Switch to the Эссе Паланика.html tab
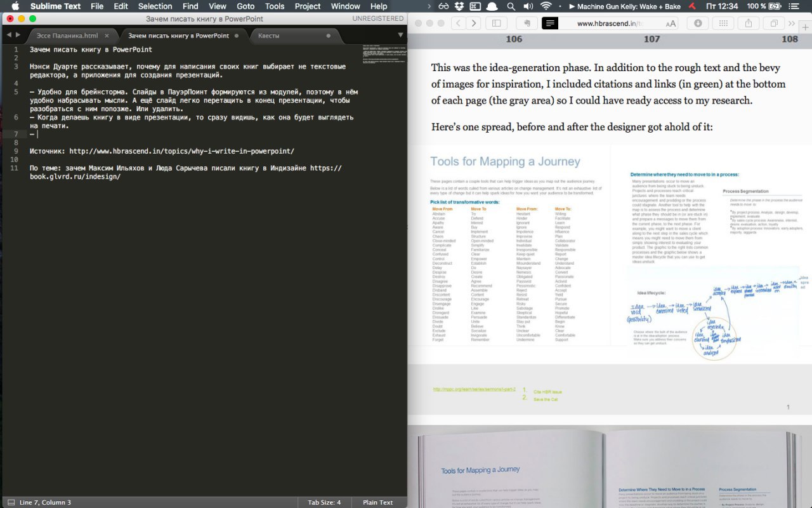Screen dimensions: 812x508 [x=67, y=36]
